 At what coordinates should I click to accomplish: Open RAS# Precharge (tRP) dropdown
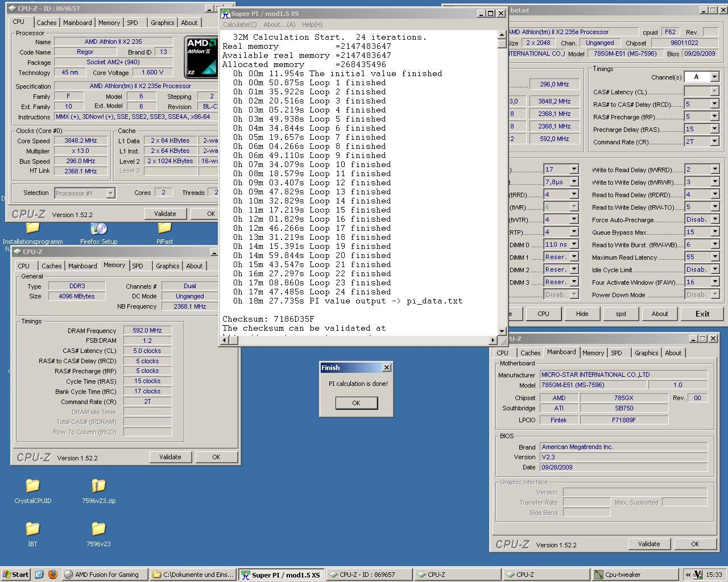pyautogui.click(x=715, y=117)
